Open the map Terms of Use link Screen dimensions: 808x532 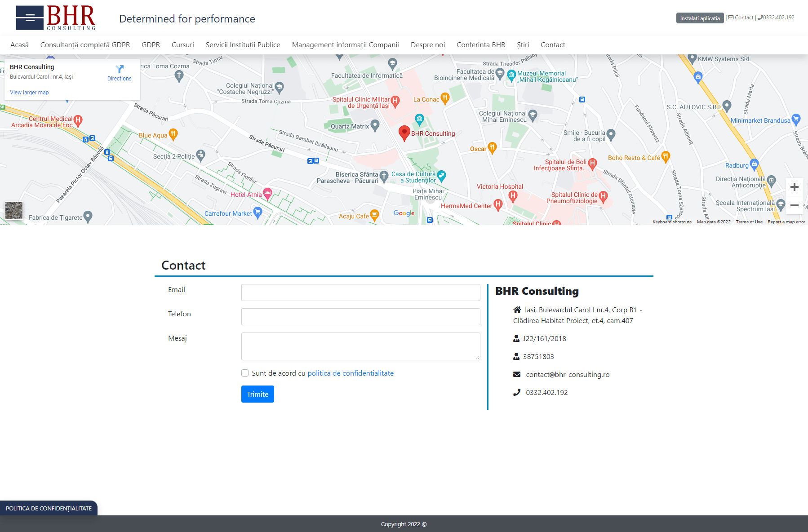(x=749, y=222)
